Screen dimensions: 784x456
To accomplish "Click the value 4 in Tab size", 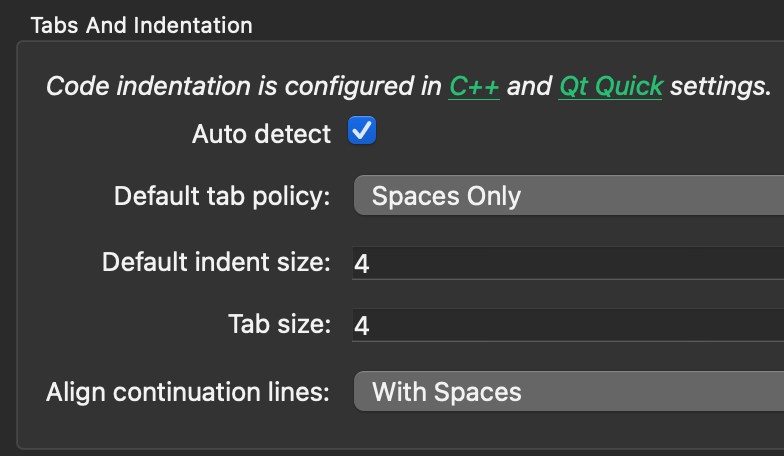I will (362, 326).
